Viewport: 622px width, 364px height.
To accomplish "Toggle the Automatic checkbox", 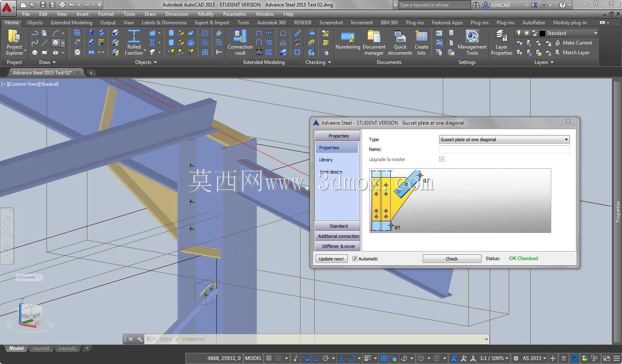I will [x=355, y=259].
